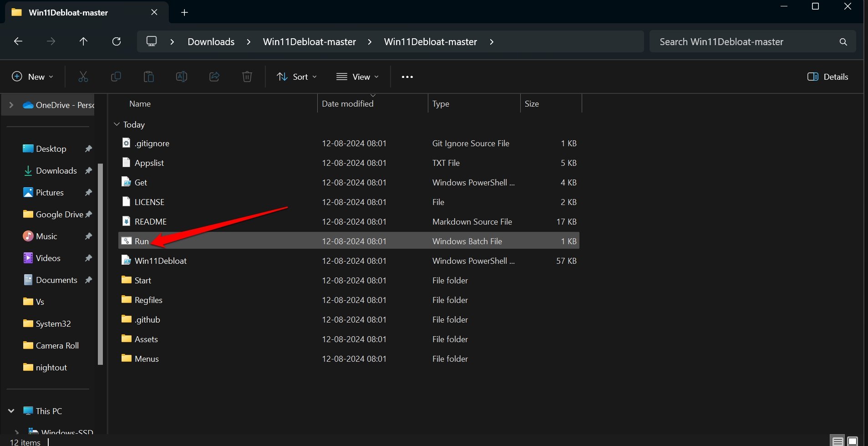Refresh the current folder view

point(117,41)
